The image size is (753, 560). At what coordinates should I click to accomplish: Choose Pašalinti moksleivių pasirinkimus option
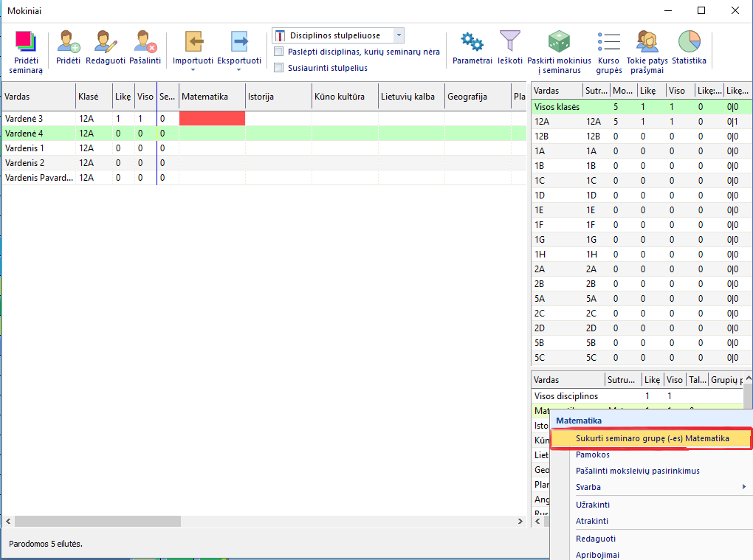pos(637,471)
